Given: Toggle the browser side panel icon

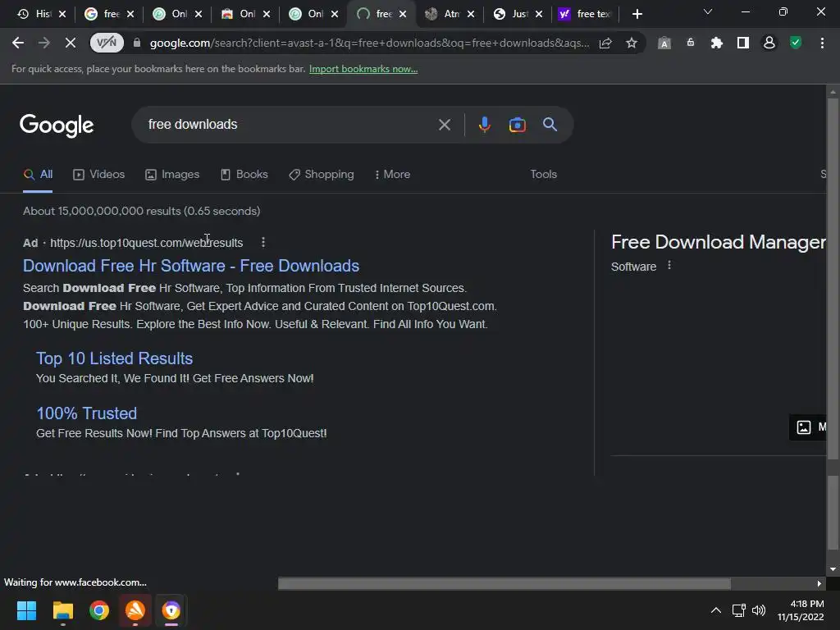Looking at the screenshot, I should click(743, 43).
